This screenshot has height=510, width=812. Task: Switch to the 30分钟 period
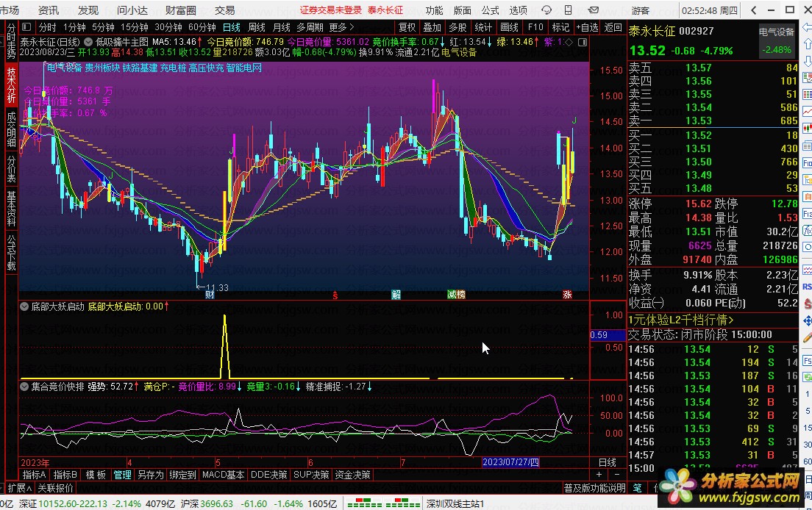pyautogui.click(x=168, y=27)
